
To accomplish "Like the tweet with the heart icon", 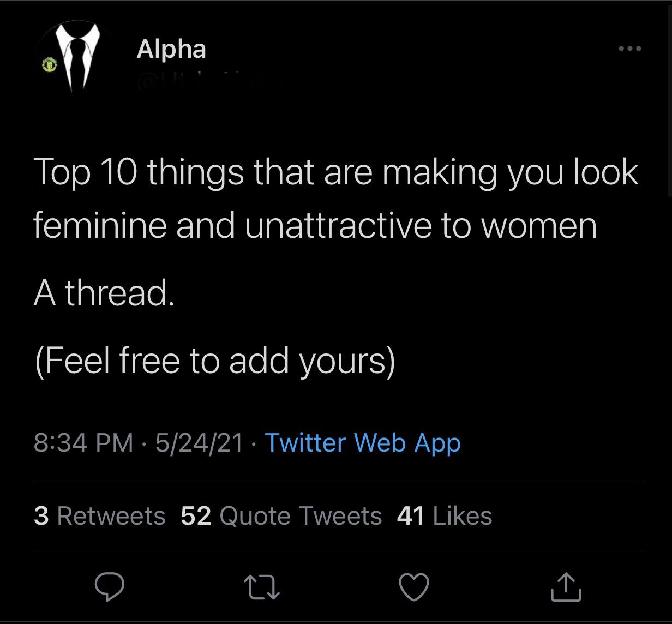I will tap(414, 587).
